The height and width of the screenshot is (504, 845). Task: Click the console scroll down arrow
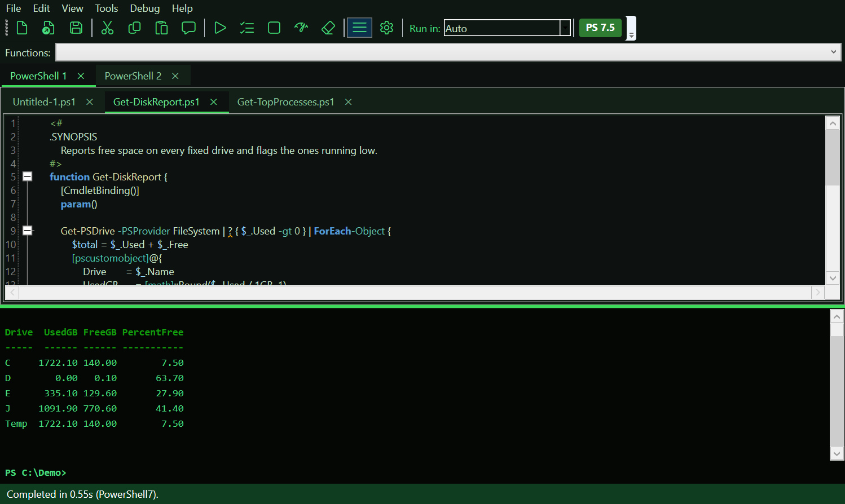point(837,453)
